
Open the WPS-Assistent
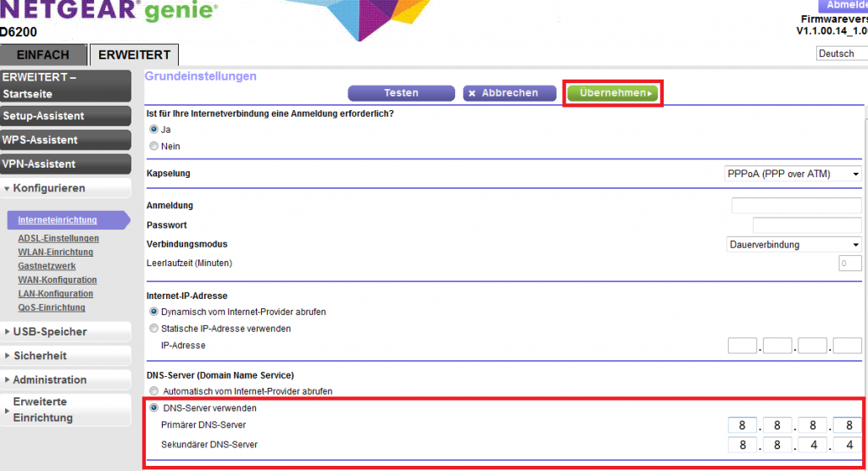tap(65, 140)
